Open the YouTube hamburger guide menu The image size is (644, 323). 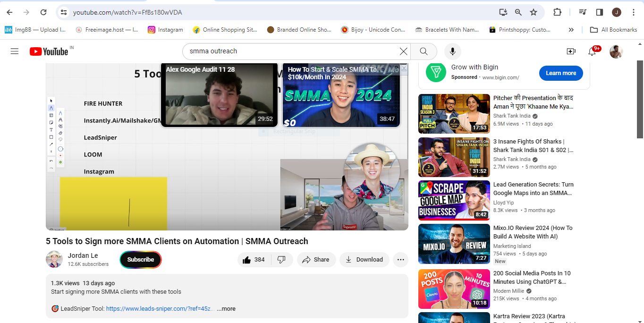(15, 51)
